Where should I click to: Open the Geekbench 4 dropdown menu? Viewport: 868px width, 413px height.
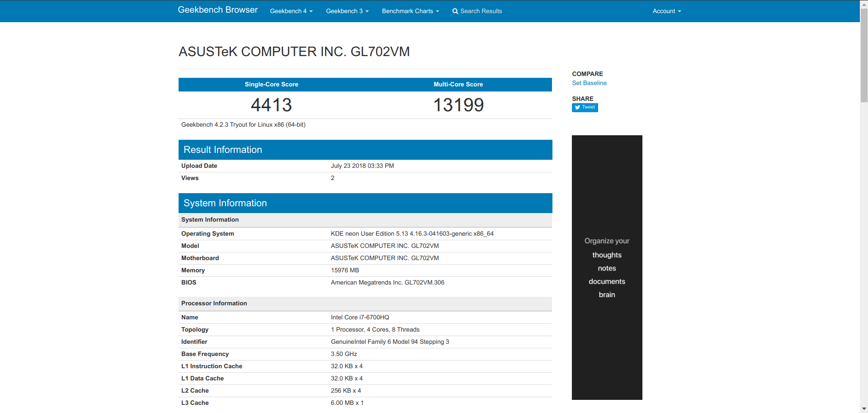click(291, 11)
